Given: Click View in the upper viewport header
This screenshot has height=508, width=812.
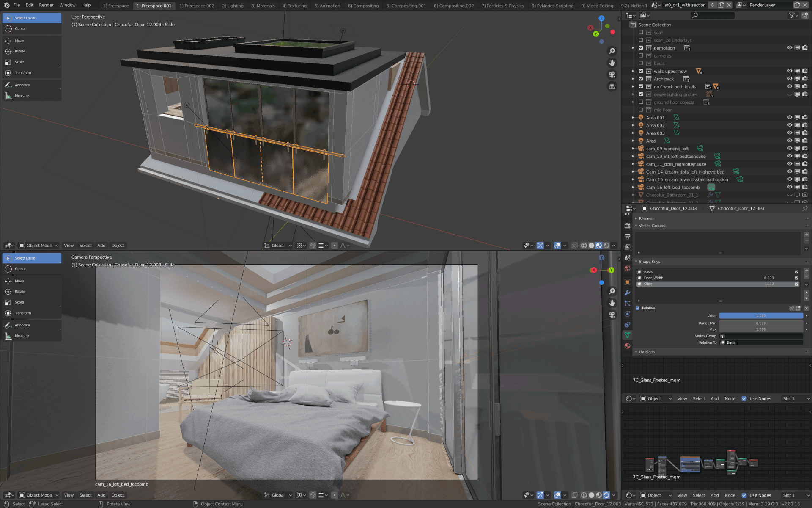Looking at the screenshot, I should [69, 246].
